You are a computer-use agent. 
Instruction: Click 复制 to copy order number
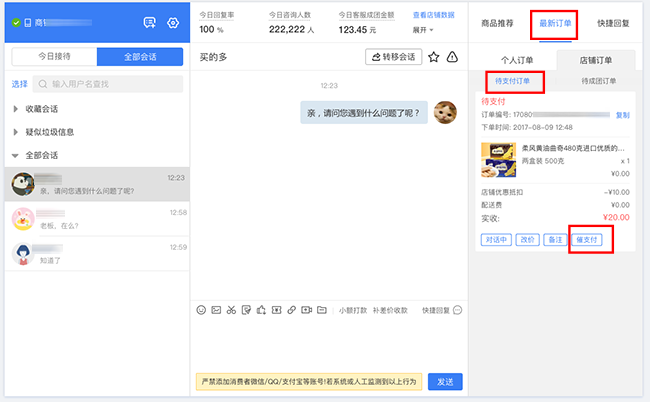[623, 115]
